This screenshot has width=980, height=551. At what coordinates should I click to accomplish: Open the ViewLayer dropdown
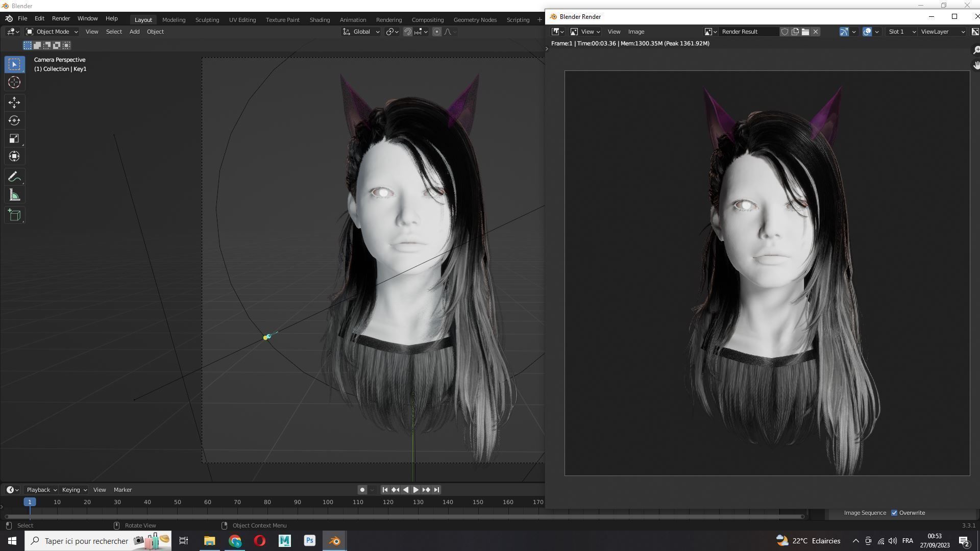[x=942, y=32]
